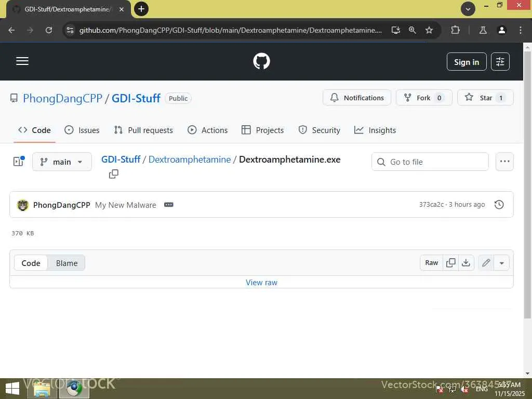Screen dimensions: 532x399
Task: Open Chrome Labs flask icon
Action: tap(483, 30)
